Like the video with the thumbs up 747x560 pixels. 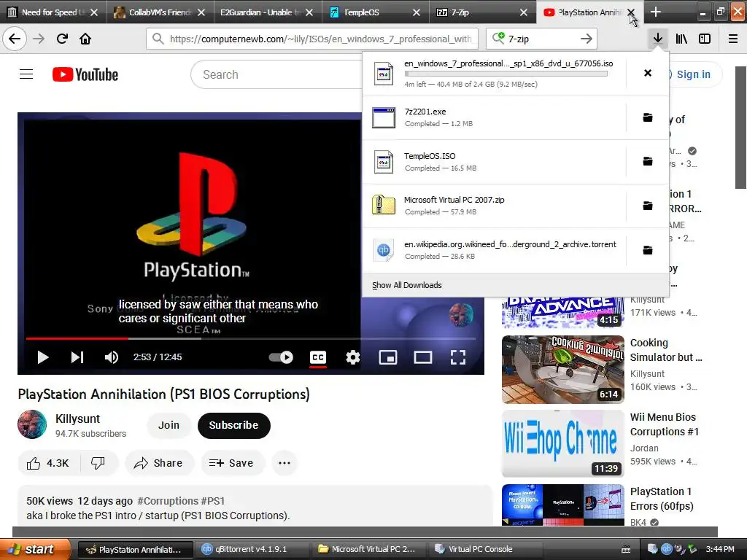point(47,463)
